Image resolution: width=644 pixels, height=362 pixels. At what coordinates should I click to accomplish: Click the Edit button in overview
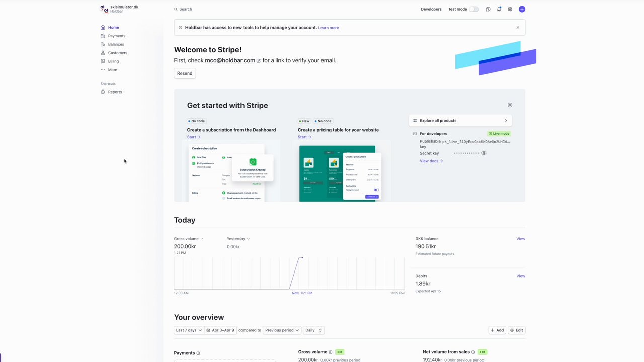click(x=516, y=330)
